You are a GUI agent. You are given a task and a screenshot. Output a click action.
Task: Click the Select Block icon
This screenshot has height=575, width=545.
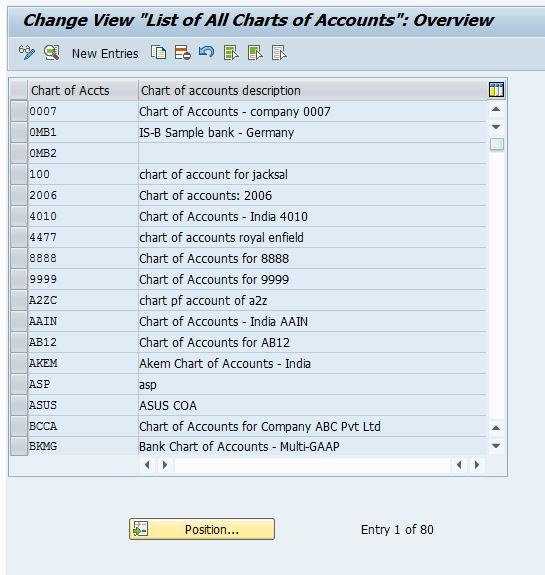[255, 53]
